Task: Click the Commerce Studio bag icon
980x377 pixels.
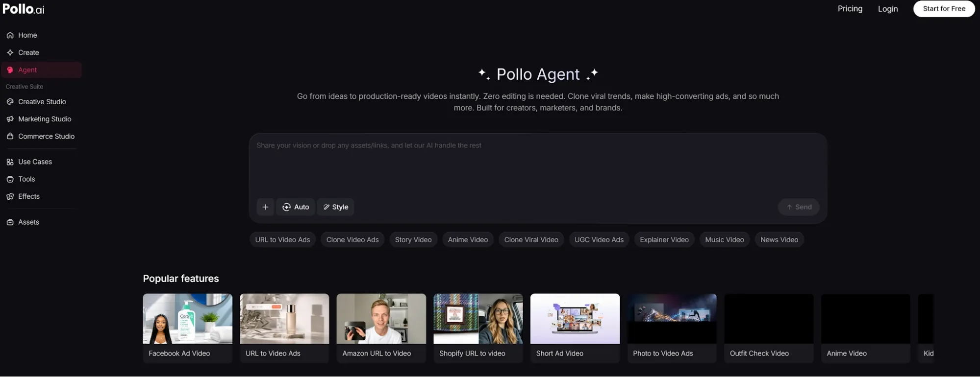Action: point(10,136)
